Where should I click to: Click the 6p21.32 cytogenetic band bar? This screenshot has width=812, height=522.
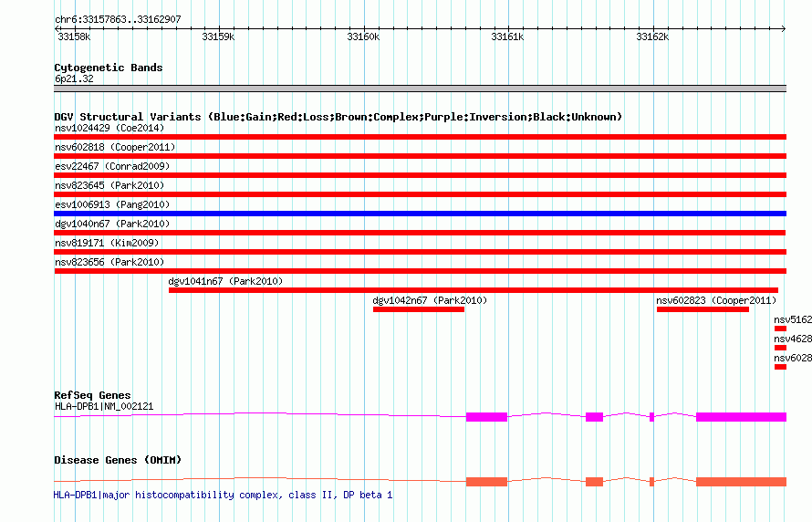(420, 89)
